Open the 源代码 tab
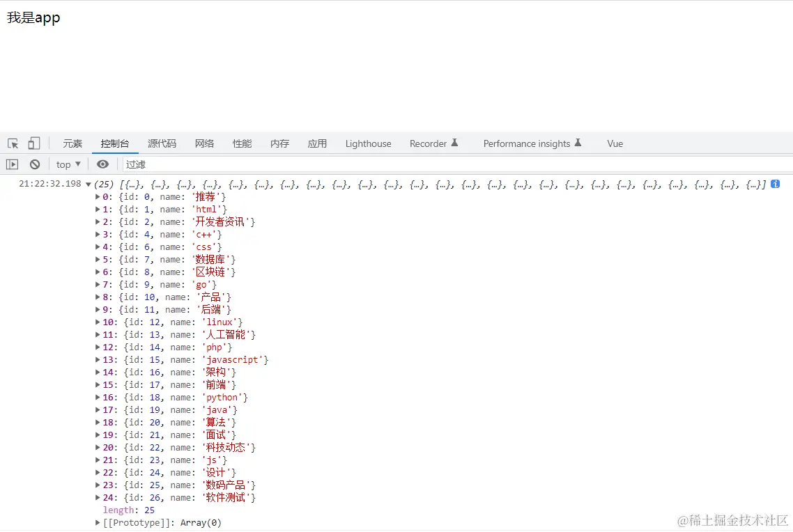 [x=162, y=143]
